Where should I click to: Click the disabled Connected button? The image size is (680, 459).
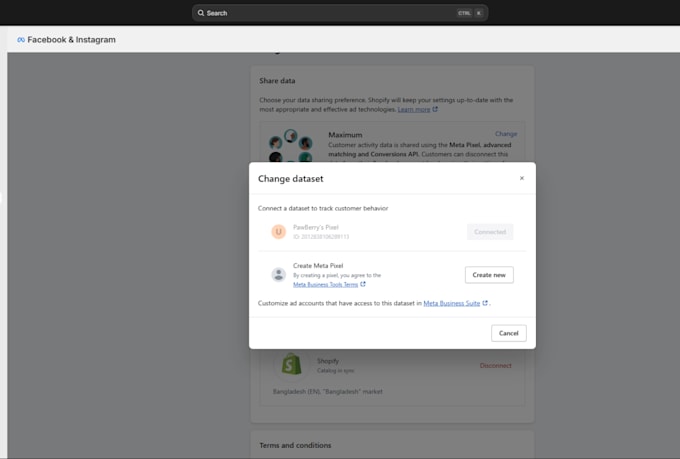(x=490, y=232)
